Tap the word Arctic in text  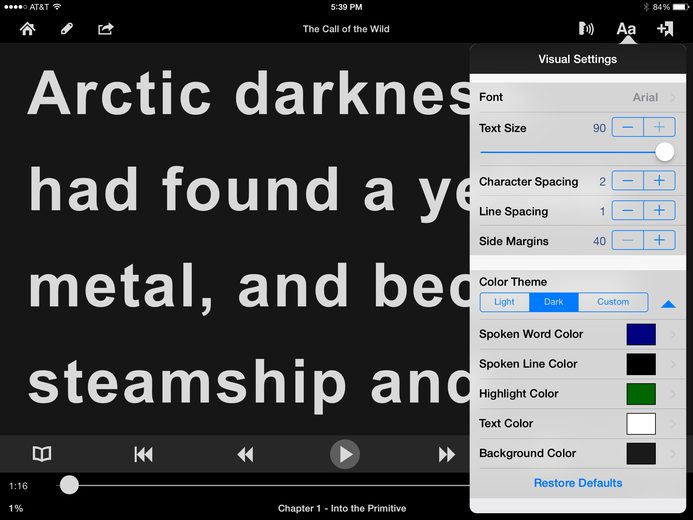119,93
